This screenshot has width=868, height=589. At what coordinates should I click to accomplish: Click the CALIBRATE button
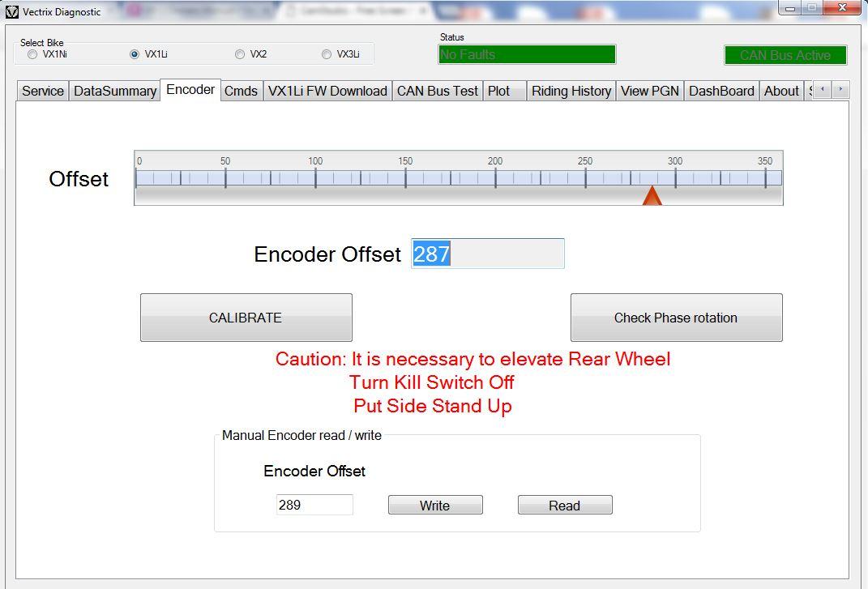tap(246, 318)
